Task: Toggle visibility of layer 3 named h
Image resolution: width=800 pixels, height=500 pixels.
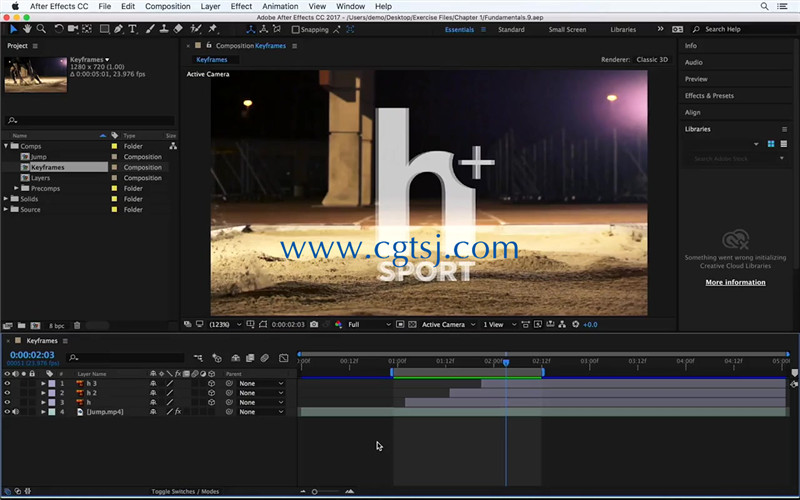Action: point(7,402)
